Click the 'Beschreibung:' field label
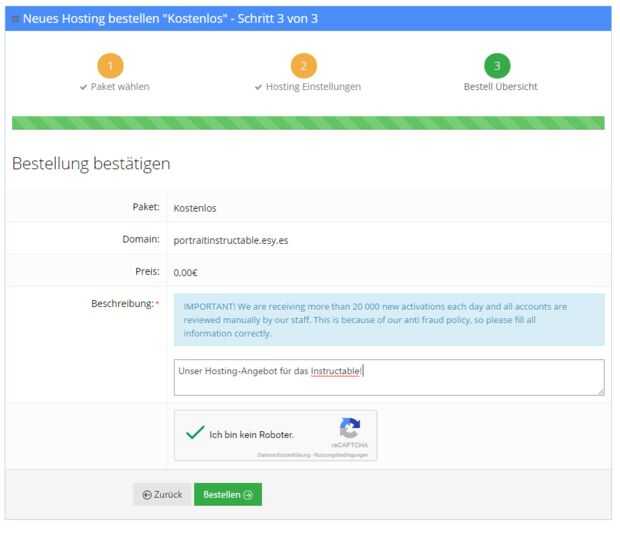Viewport: 620px width, 534px height. tap(122, 304)
